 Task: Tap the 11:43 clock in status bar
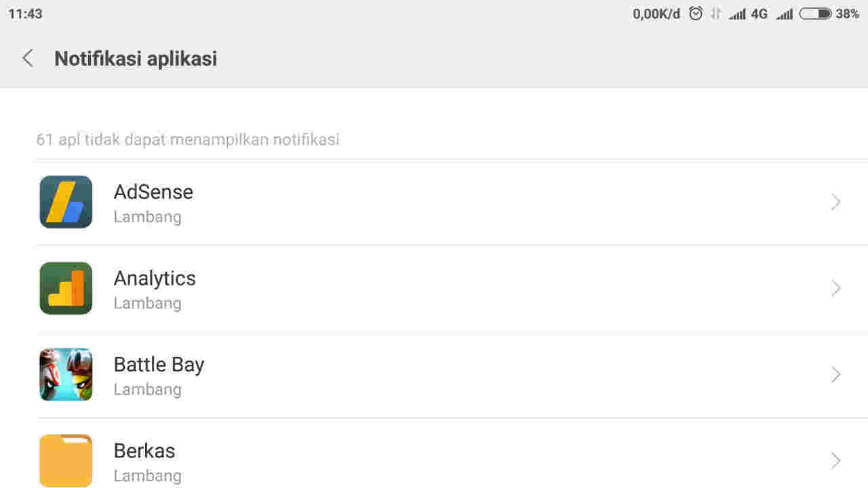pos(26,13)
